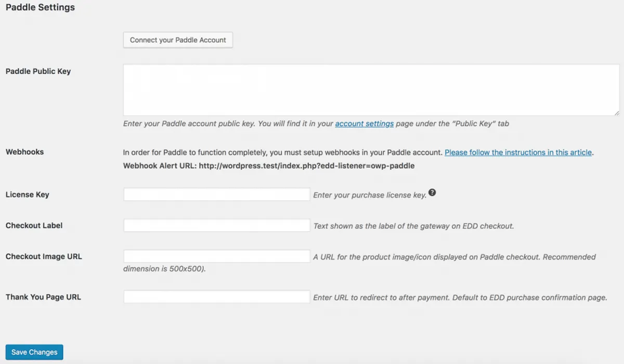Click the 'Text shown as the label' description
The height and width of the screenshot is (364, 624).
tap(413, 226)
